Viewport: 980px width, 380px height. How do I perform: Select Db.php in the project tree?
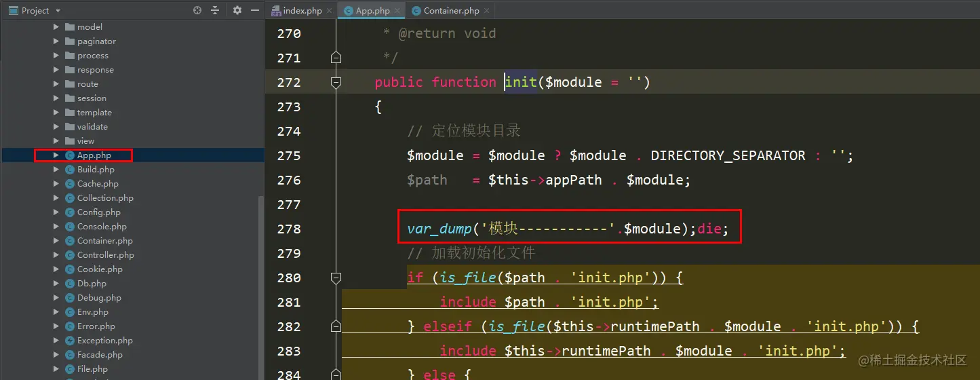92,284
